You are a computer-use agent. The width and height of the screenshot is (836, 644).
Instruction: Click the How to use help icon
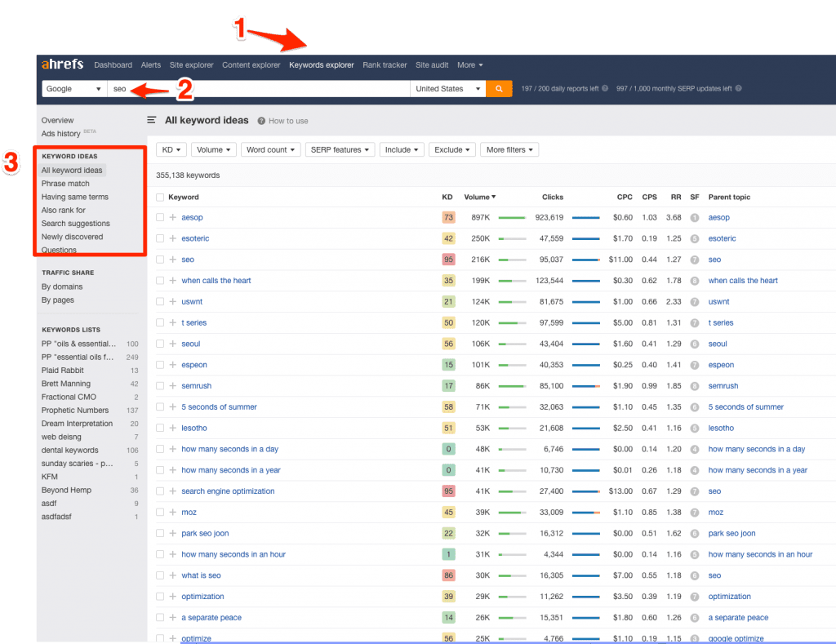click(x=261, y=121)
